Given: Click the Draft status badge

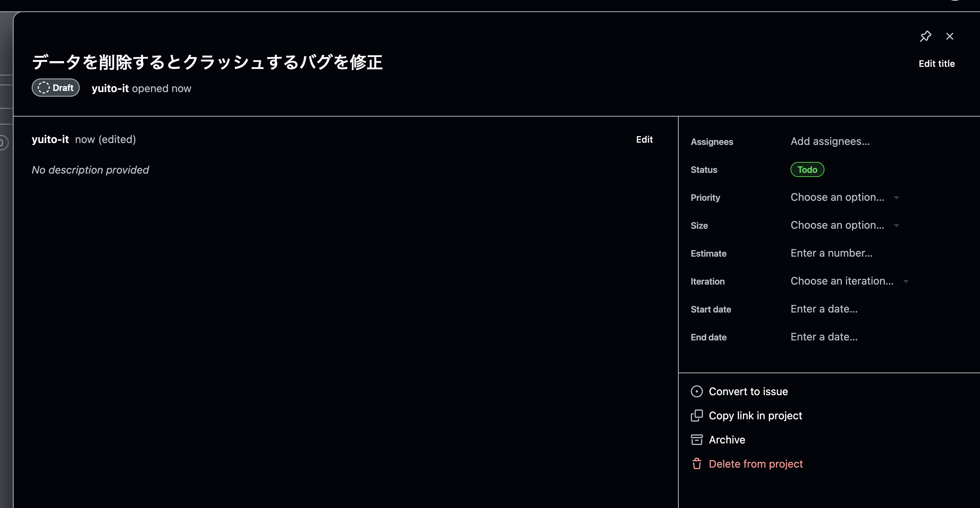Looking at the screenshot, I should pyautogui.click(x=55, y=88).
